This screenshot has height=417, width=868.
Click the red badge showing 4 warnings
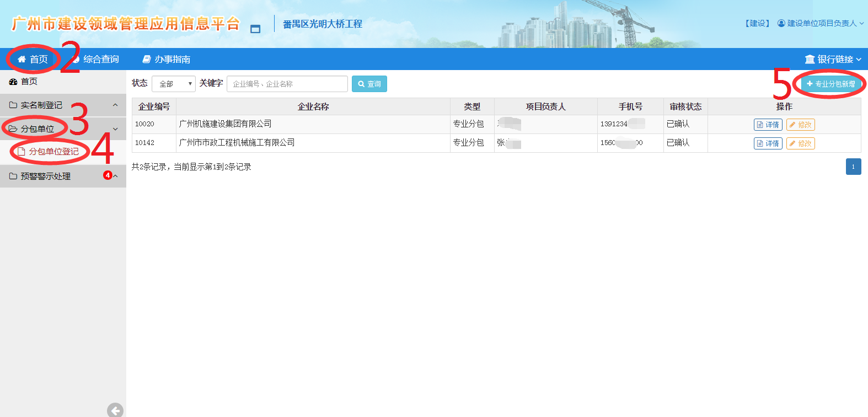pyautogui.click(x=108, y=175)
